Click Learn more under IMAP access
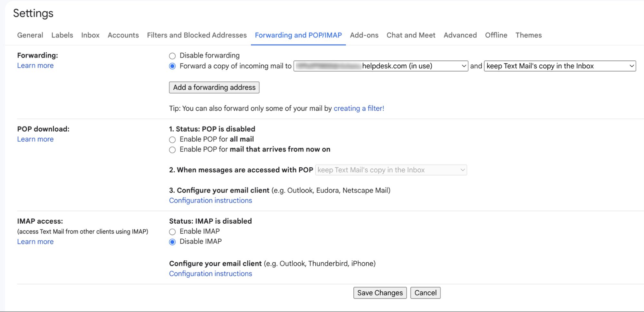This screenshot has width=644, height=312. pyautogui.click(x=35, y=241)
